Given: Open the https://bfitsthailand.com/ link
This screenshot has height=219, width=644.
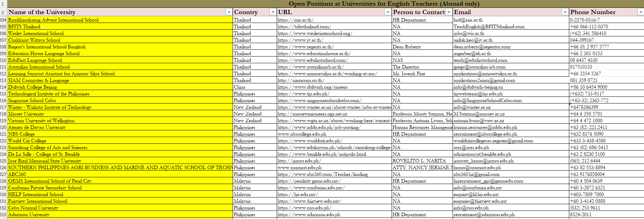Looking at the screenshot, I should coord(304,27).
